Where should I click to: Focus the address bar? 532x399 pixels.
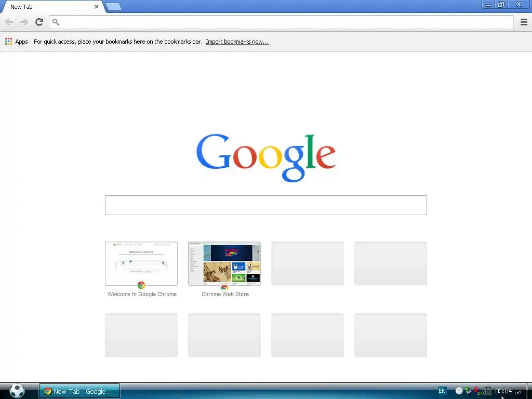(x=281, y=22)
